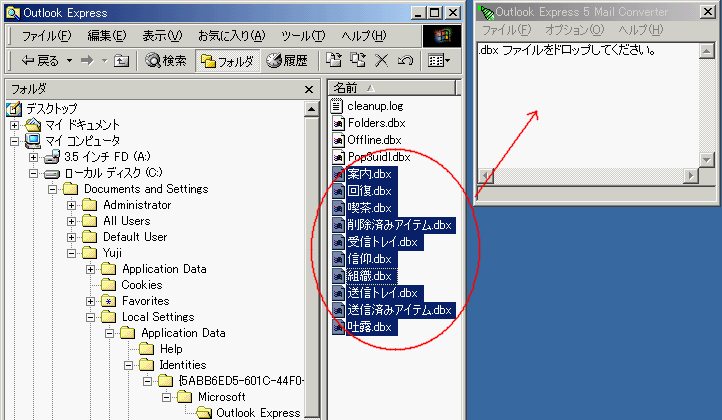
Task: Select the Offline.dbx file icon
Action: pyautogui.click(x=338, y=140)
